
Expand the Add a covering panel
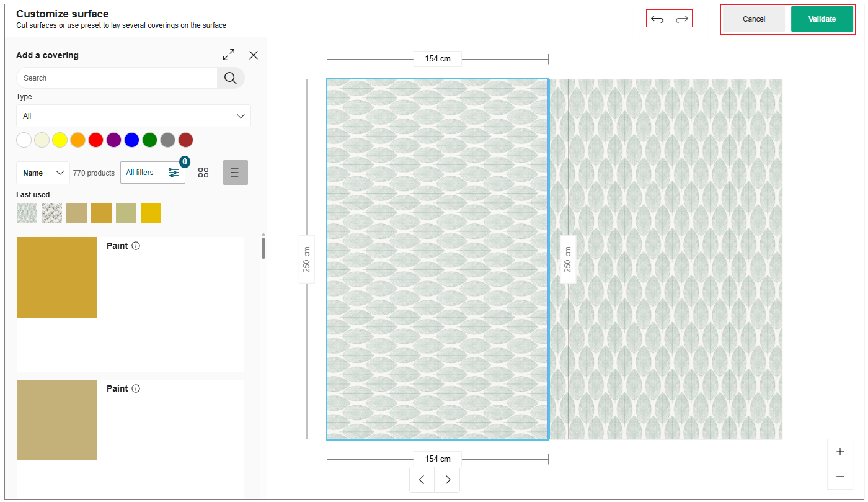(229, 55)
